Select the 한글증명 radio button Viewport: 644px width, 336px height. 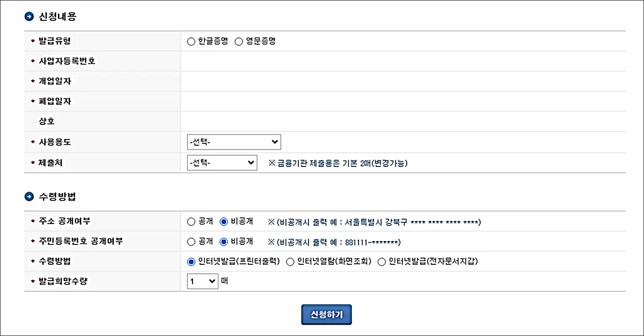pos(191,41)
